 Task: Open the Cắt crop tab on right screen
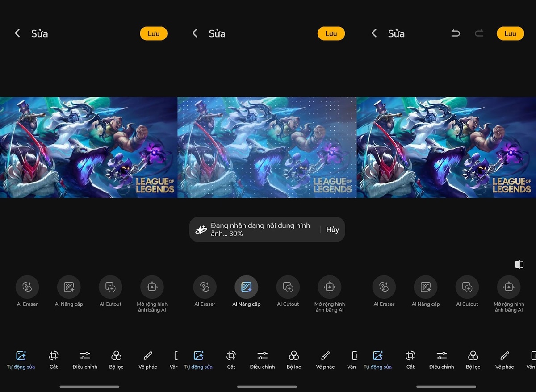410,360
